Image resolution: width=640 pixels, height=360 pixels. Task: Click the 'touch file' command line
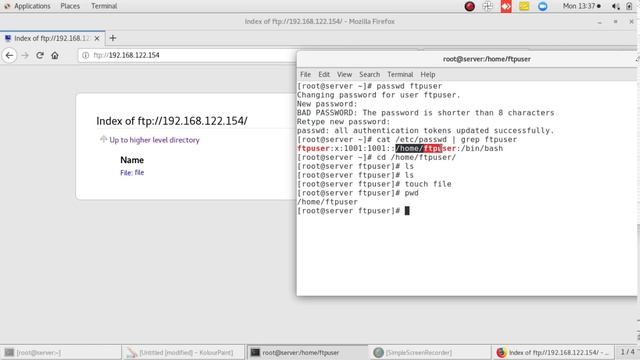(374, 184)
